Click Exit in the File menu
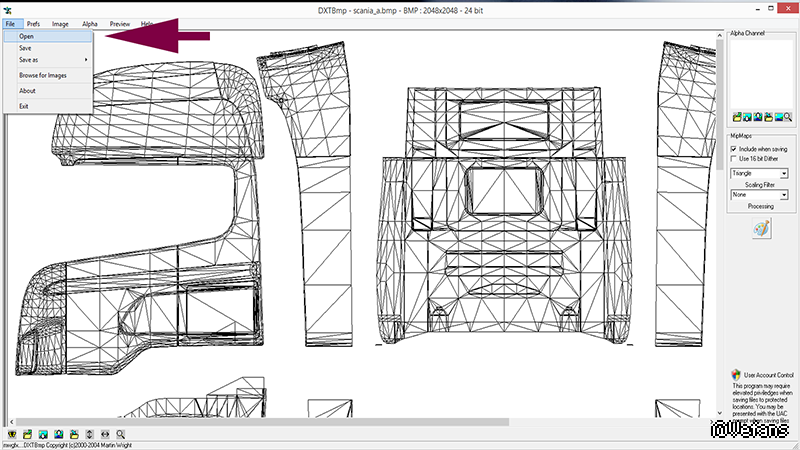Screen dimensions: 800x450 (24, 106)
